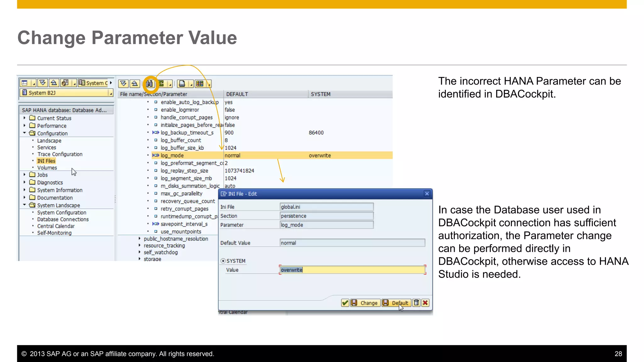The width and height of the screenshot is (644, 362).
Task: Click the SYSTEM column header
Action: (x=350, y=94)
